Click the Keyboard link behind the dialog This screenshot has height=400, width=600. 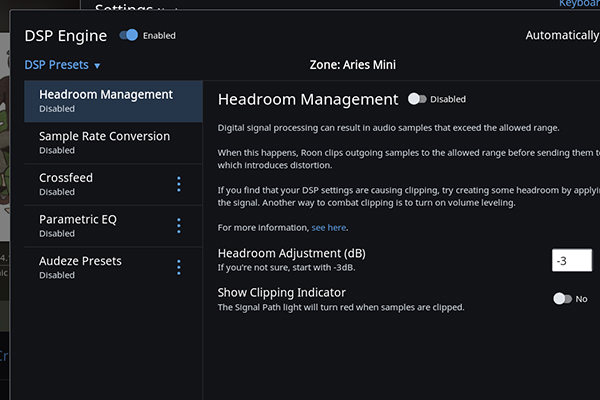[x=578, y=4]
